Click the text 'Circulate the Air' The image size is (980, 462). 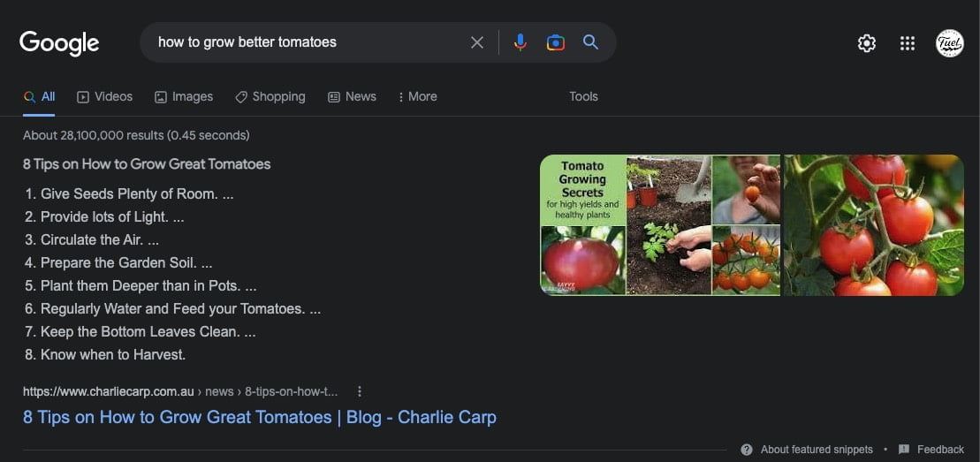(93, 240)
